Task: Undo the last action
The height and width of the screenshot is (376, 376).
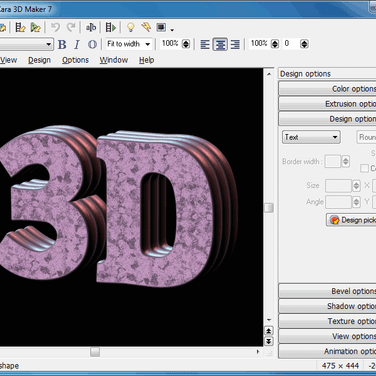Action: pyautogui.click(x=55, y=27)
